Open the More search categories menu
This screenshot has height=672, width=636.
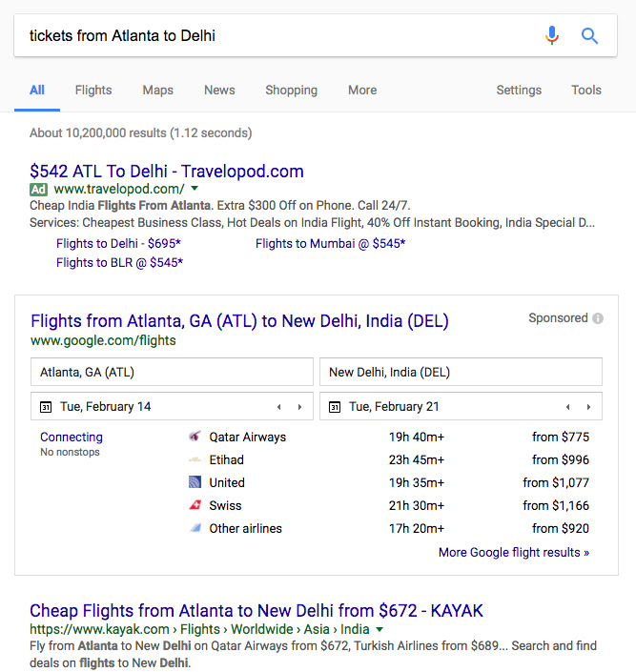pos(362,90)
